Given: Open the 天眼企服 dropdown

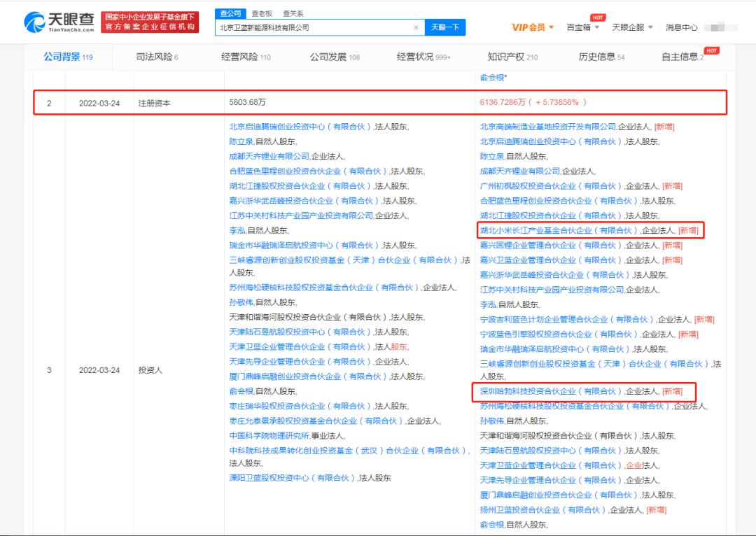Looking at the screenshot, I should pyautogui.click(x=629, y=27).
